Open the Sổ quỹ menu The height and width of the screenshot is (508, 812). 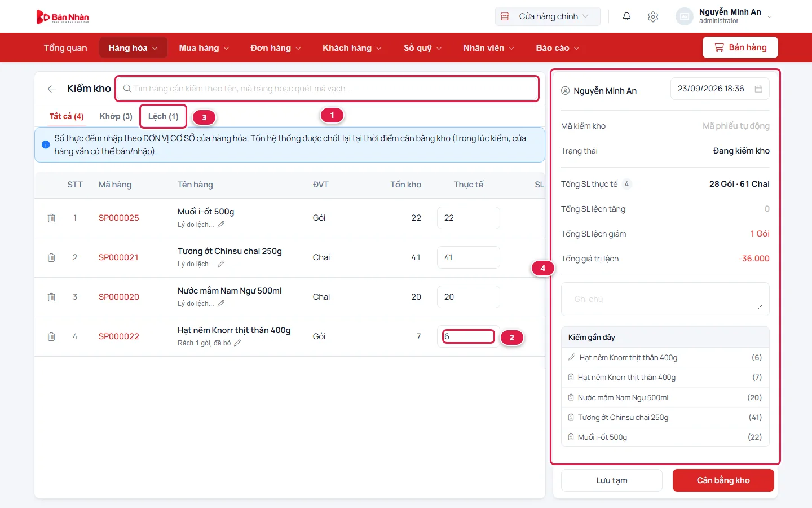(x=422, y=48)
